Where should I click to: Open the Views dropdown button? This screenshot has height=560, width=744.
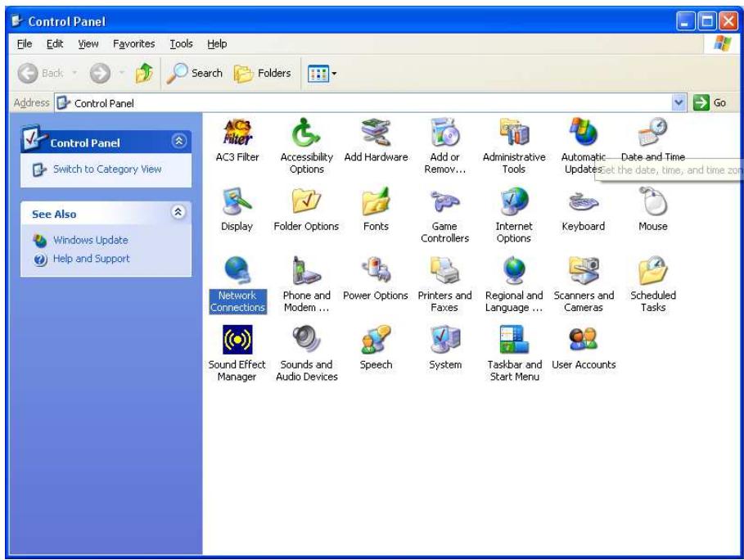322,73
